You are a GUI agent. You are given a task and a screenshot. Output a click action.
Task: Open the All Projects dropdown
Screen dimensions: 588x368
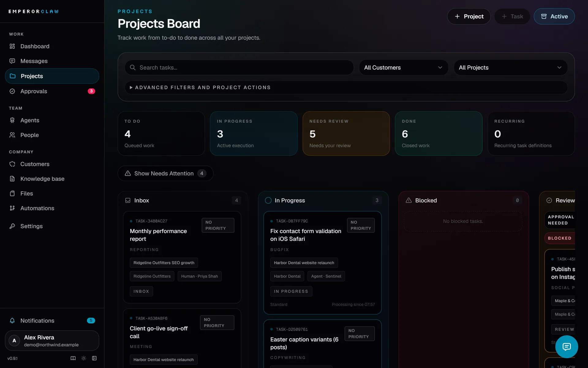tap(510, 67)
